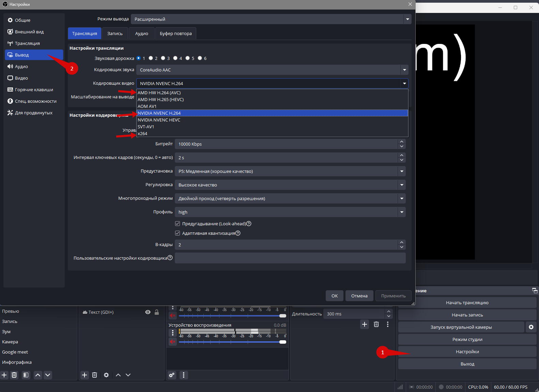The image size is (539, 392).
Task: Open Устройство воспроизведения options dots menu
Action: point(173,332)
